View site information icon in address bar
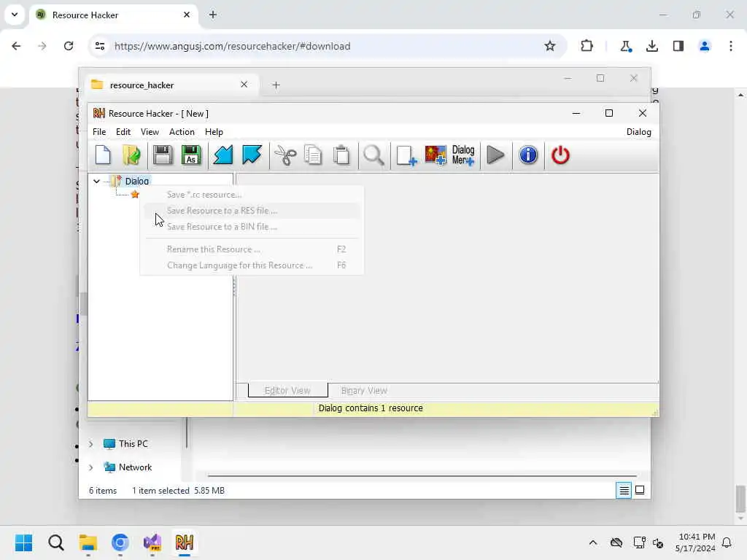 click(100, 46)
